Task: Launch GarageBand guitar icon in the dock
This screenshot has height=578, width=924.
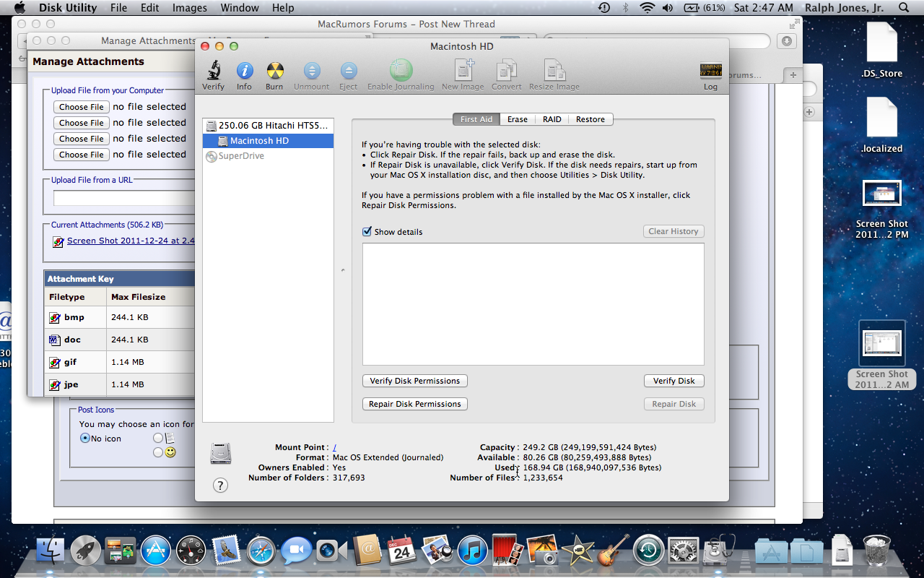Action: [613, 551]
